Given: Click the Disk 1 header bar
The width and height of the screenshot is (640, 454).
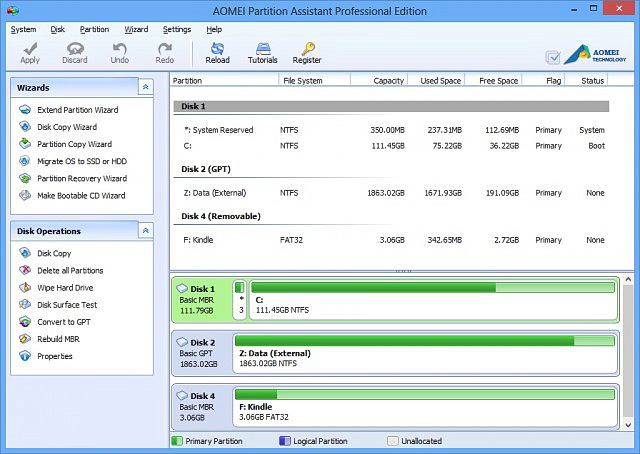Looking at the screenshot, I should (x=391, y=106).
